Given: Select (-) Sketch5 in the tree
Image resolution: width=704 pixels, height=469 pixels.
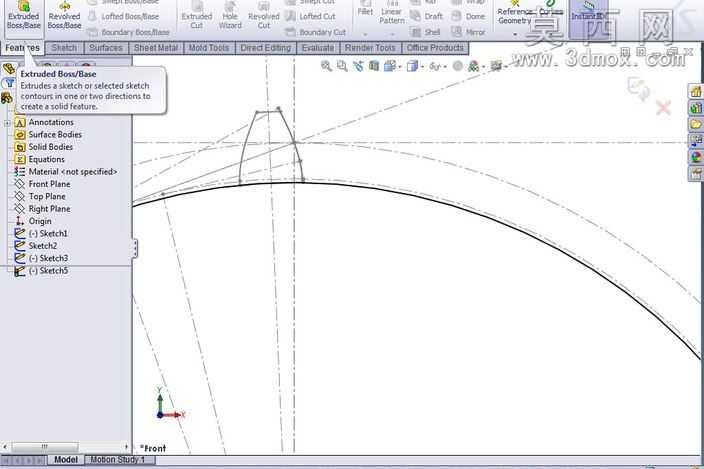Looking at the screenshot, I should [48, 271].
